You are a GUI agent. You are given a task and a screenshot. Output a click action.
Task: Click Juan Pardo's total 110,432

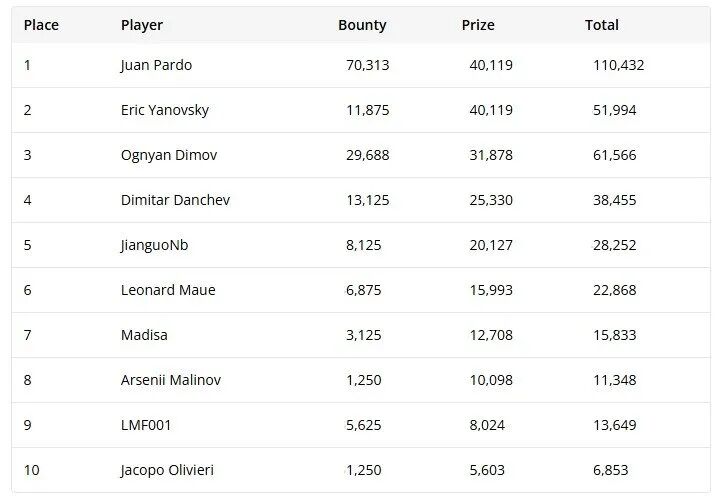[x=619, y=65]
